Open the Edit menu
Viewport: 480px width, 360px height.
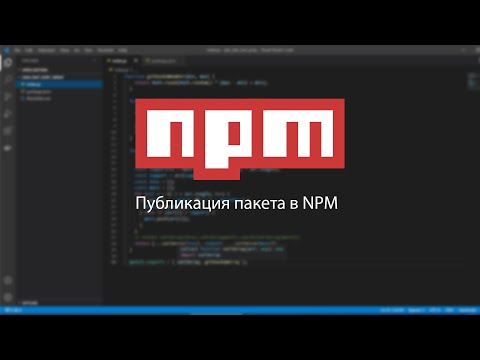click(x=29, y=50)
